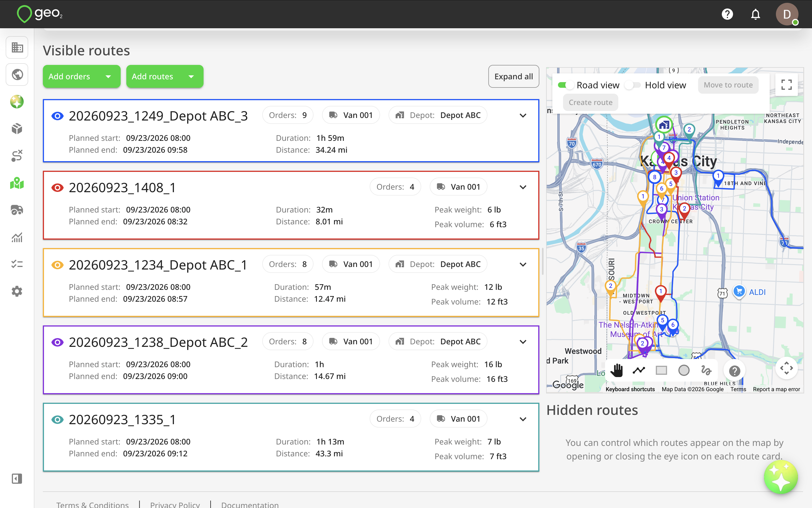The height and width of the screenshot is (508, 812).
Task: Open the analytics chart icon in sidebar
Action: click(17, 237)
